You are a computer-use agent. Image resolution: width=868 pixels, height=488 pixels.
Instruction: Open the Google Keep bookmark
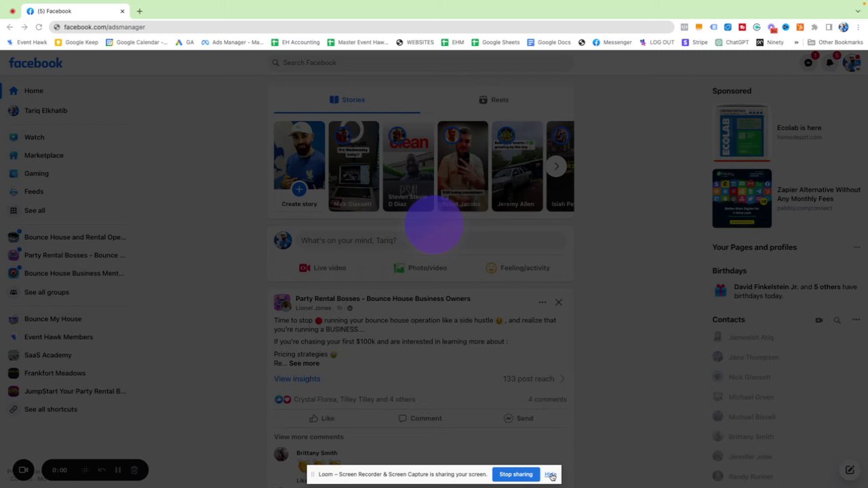point(76,42)
